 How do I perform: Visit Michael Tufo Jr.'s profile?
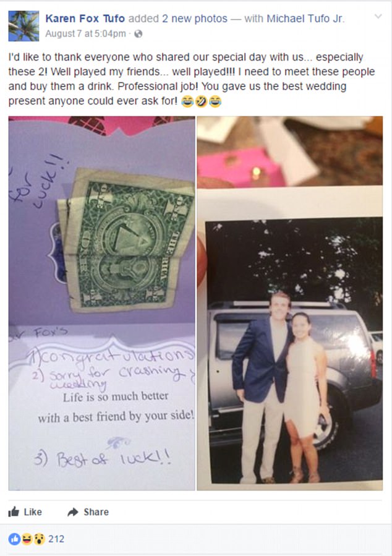tap(305, 19)
